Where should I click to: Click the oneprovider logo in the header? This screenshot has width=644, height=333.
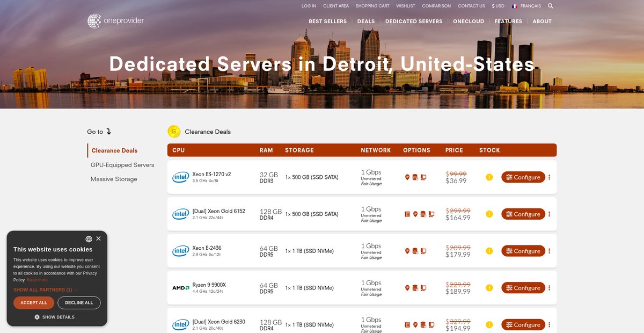[x=116, y=21]
